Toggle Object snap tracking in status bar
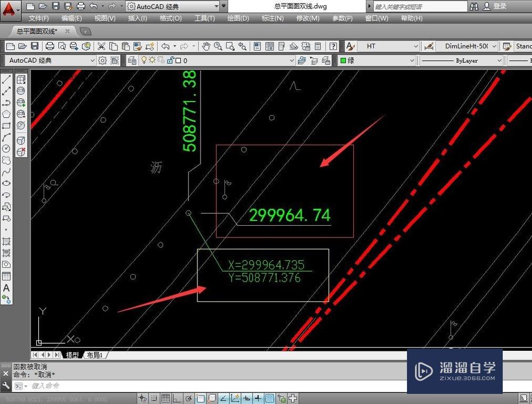This screenshot has height=404, width=532. tap(223, 398)
